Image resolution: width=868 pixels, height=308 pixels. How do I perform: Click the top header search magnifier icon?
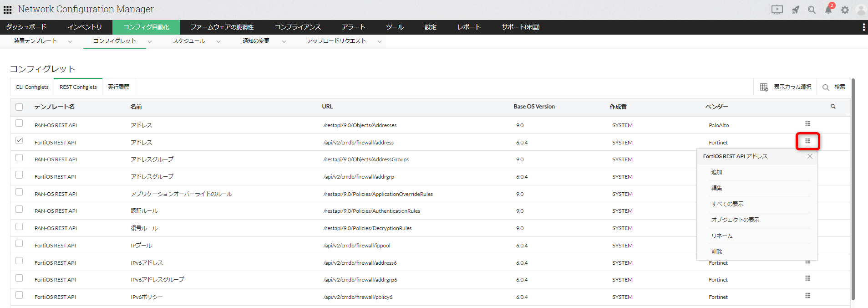812,10
